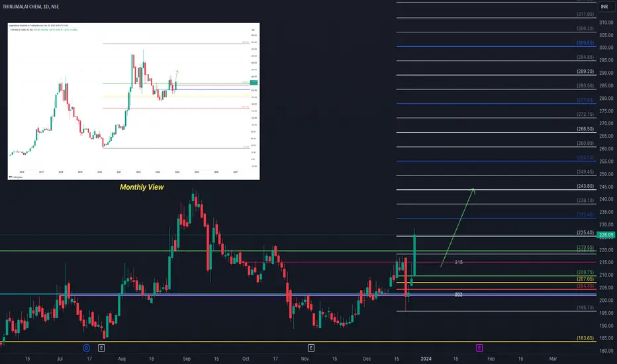The width and height of the screenshot is (617, 364).
Task: Click the 203 annotation on the blue line
Action: tap(458, 295)
